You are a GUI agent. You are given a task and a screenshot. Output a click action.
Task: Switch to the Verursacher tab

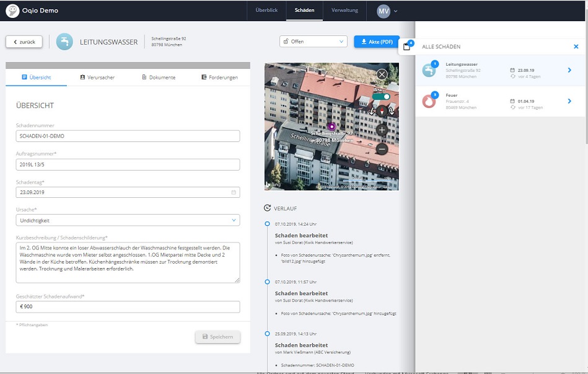[97, 78]
